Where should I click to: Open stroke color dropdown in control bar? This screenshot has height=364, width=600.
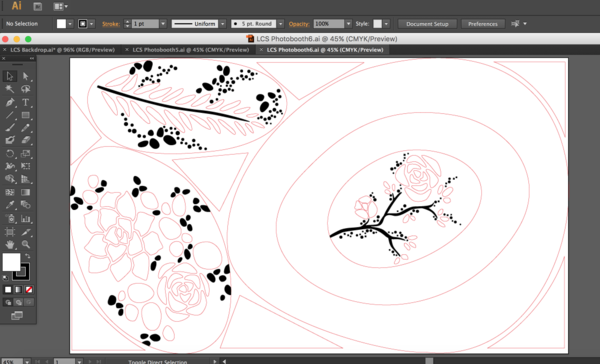click(x=91, y=24)
